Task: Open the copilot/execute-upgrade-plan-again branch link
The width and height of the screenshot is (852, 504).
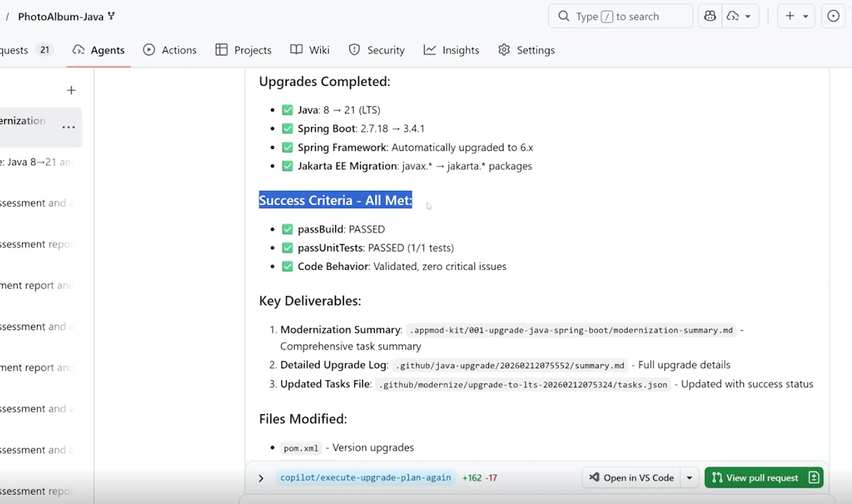Action: tap(366, 478)
